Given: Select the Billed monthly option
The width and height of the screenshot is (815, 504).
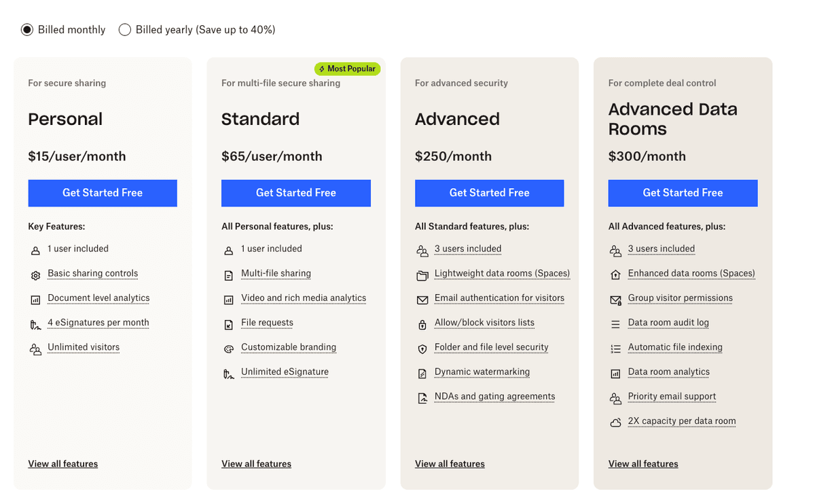Looking at the screenshot, I should [x=27, y=30].
